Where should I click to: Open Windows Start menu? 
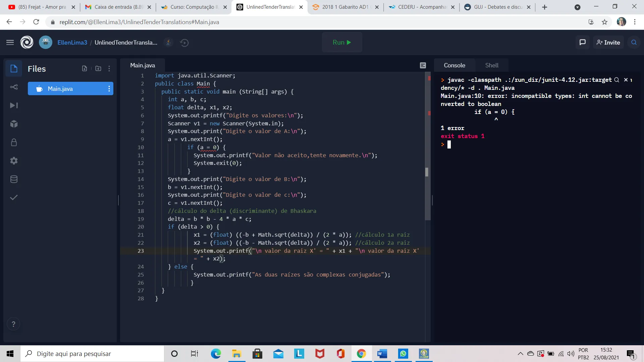10,354
